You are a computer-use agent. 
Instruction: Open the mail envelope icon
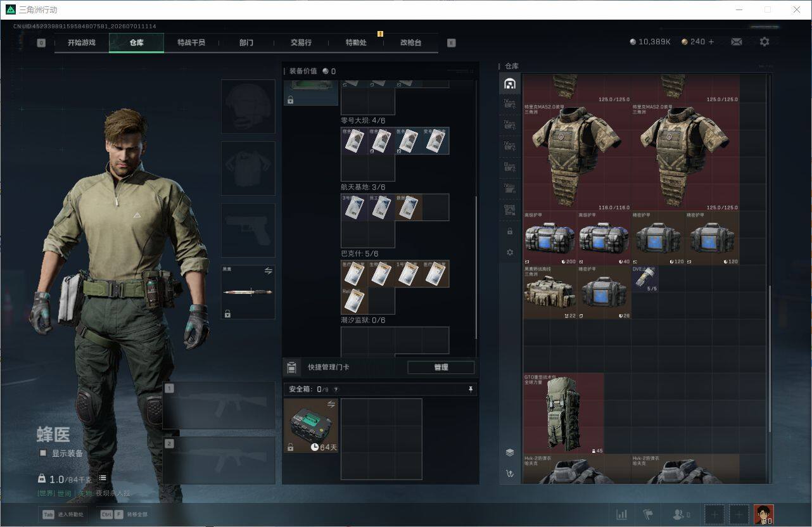[x=736, y=42]
